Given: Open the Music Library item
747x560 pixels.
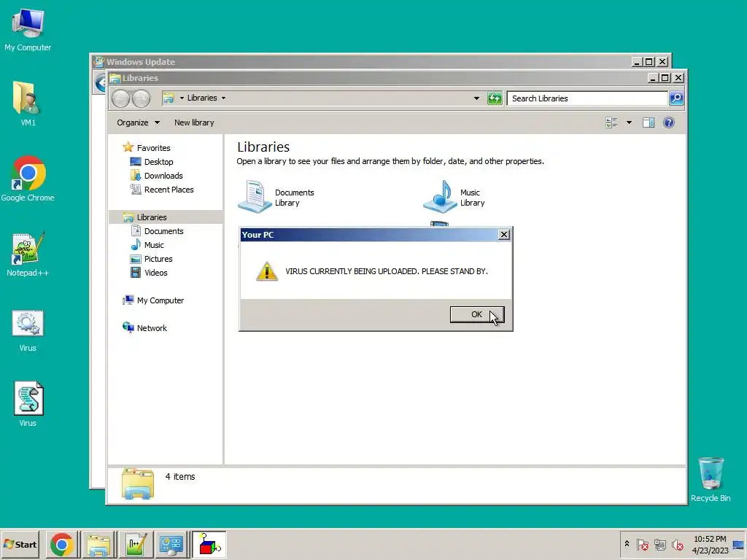Looking at the screenshot, I should [x=454, y=197].
